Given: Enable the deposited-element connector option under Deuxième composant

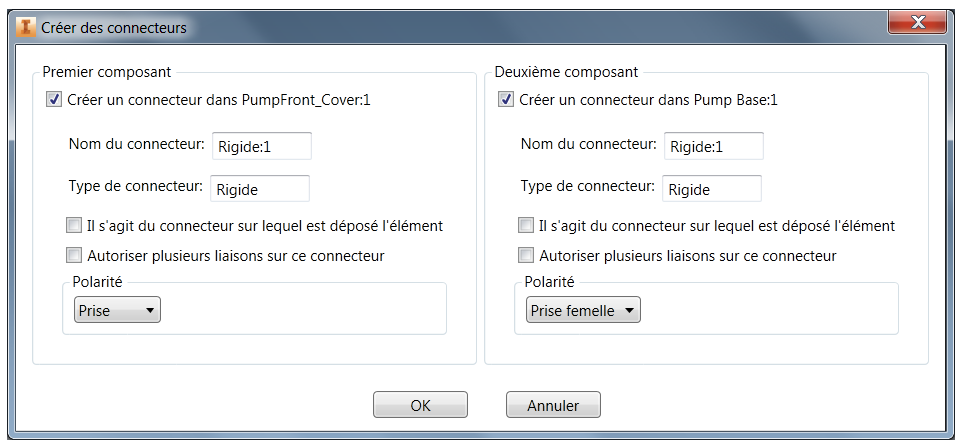Looking at the screenshot, I should 525,226.
